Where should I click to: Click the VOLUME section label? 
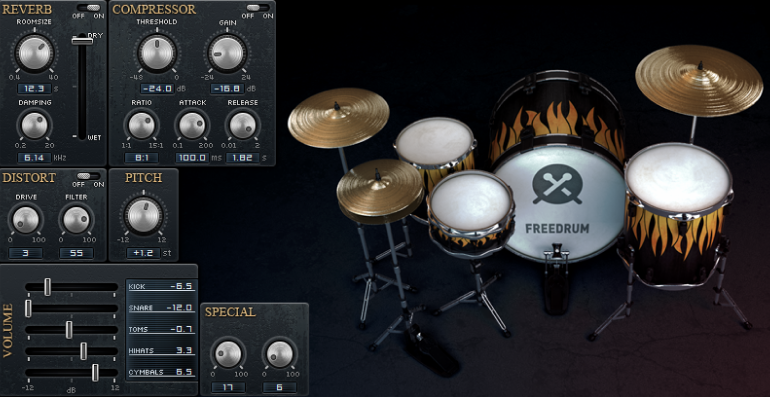[8, 330]
